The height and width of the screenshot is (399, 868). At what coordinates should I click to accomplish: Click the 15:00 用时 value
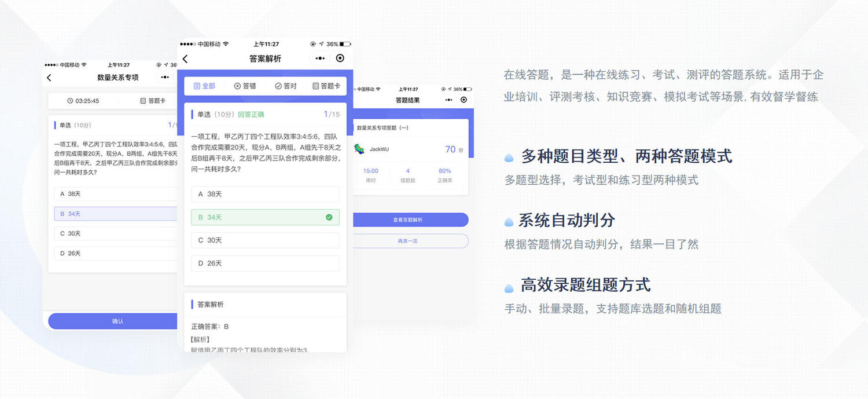371,171
